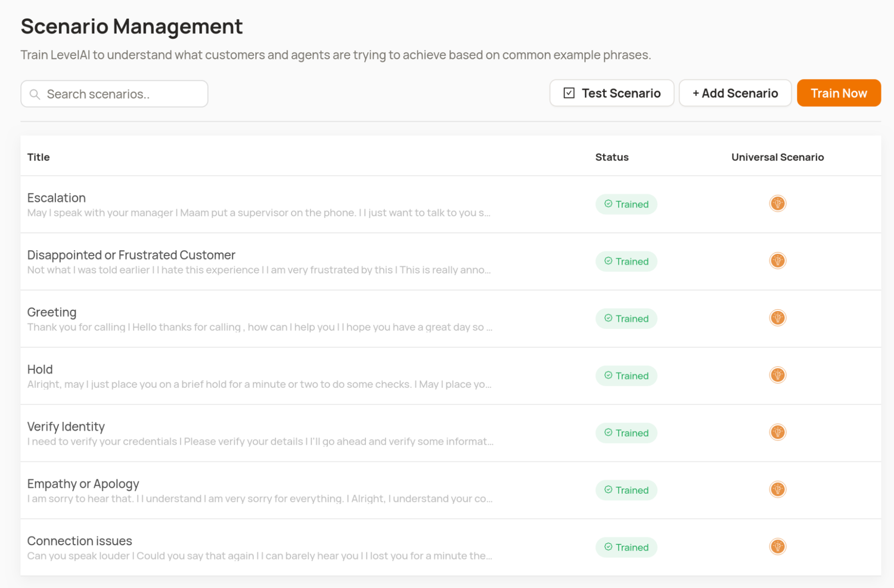Click the Status column header
894x588 pixels.
coord(611,157)
